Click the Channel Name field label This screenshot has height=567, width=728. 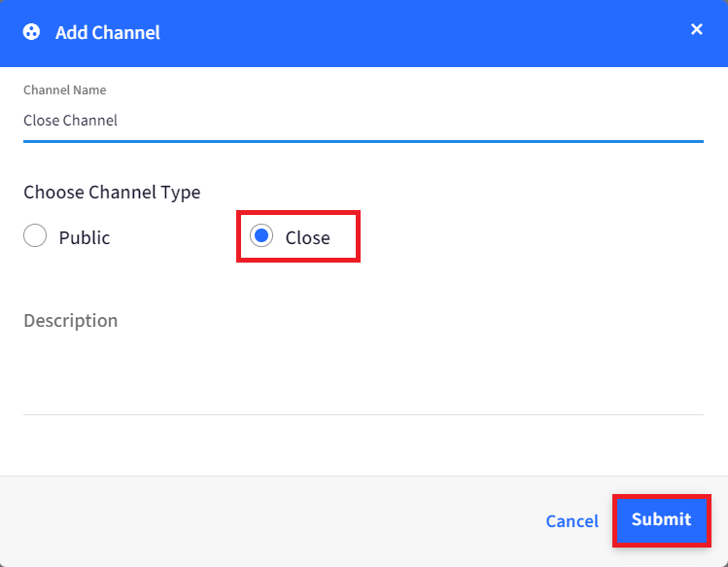point(65,90)
